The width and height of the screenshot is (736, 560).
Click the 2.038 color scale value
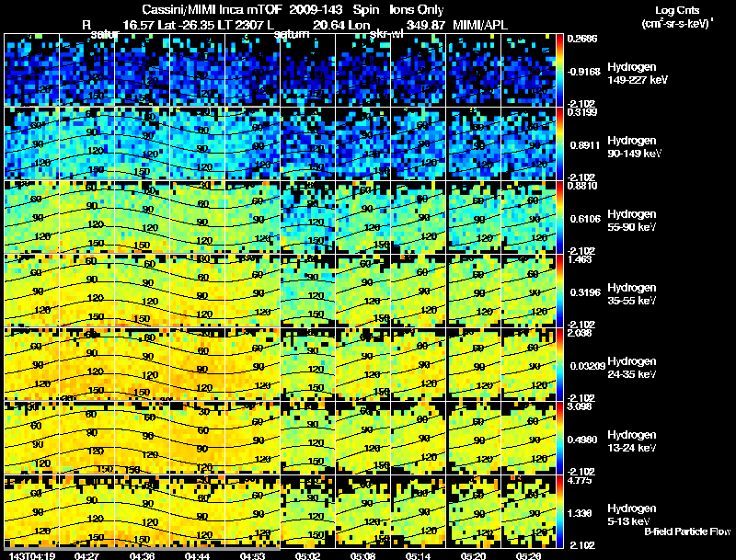tap(580, 333)
